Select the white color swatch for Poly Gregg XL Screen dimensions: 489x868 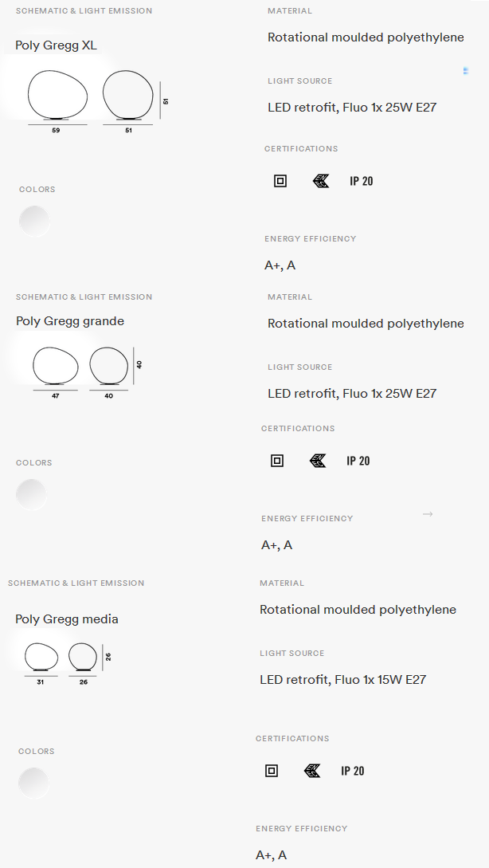(x=34, y=222)
